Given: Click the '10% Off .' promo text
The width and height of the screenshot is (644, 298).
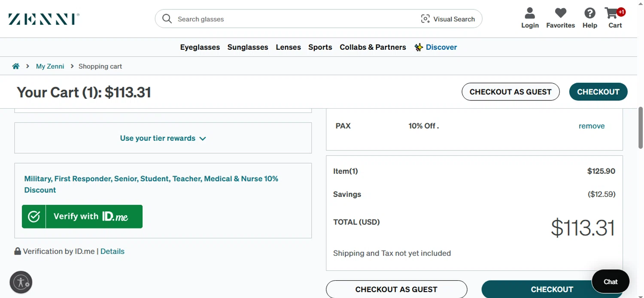Looking at the screenshot, I should pyautogui.click(x=424, y=126).
